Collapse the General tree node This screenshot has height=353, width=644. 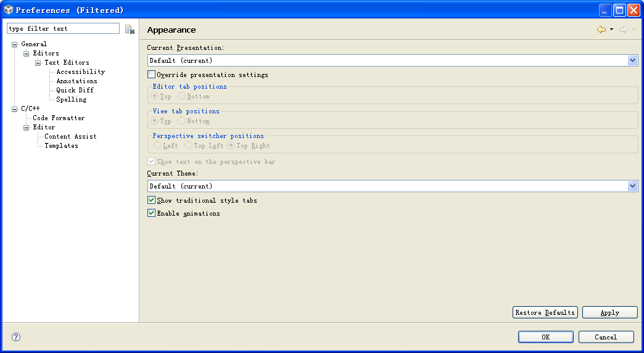[x=15, y=44]
